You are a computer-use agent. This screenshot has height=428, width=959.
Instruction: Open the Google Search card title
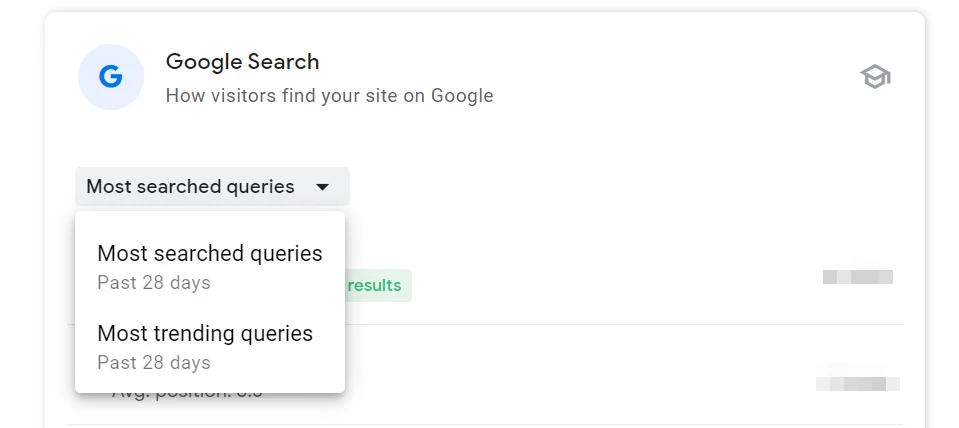242,62
